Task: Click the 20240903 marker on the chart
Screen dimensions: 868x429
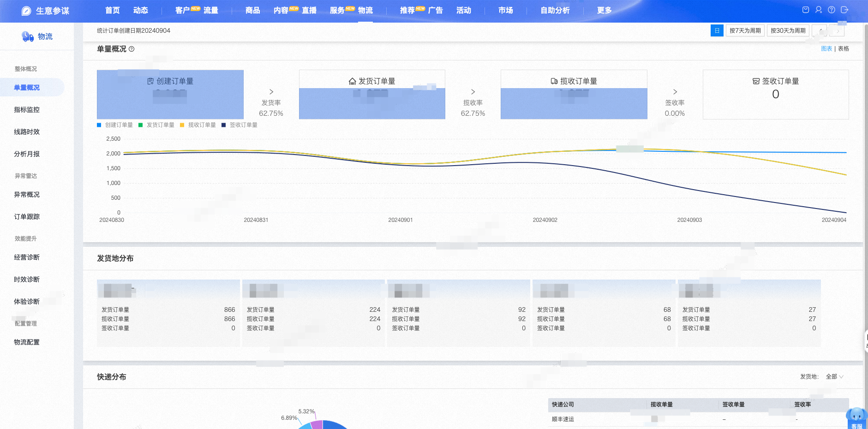Action: [689, 220]
